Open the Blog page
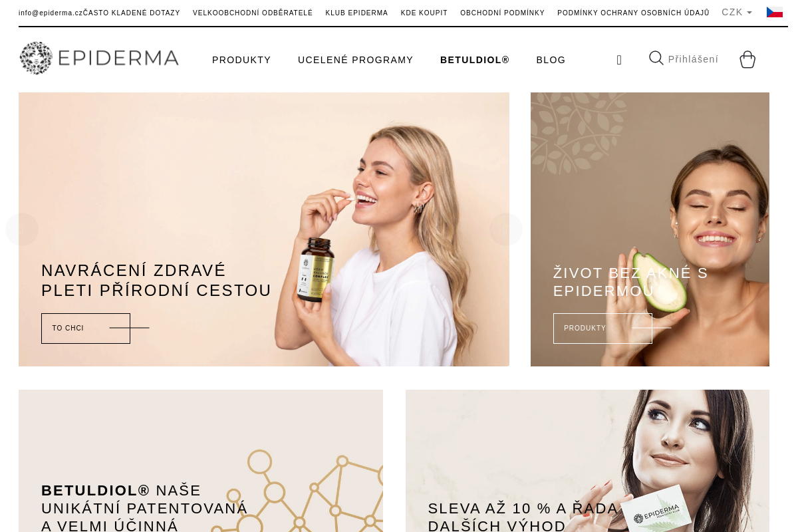The image size is (798, 532). pyautogui.click(x=551, y=60)
